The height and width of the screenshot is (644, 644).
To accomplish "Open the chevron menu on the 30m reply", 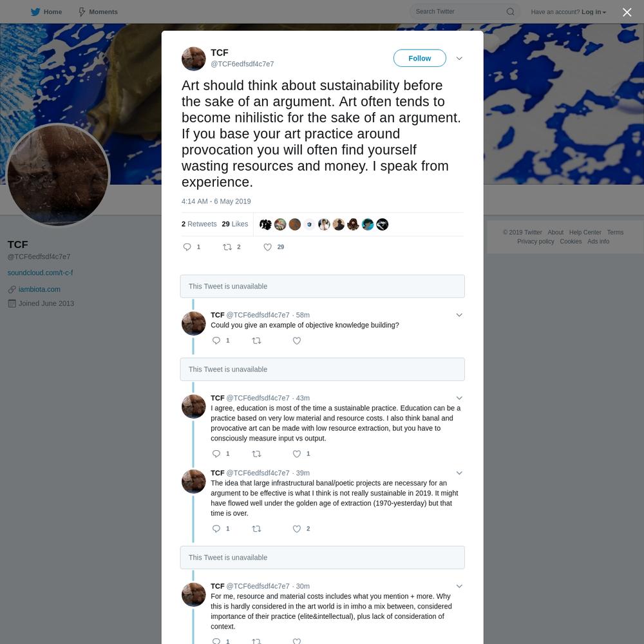I will (459, 586).
